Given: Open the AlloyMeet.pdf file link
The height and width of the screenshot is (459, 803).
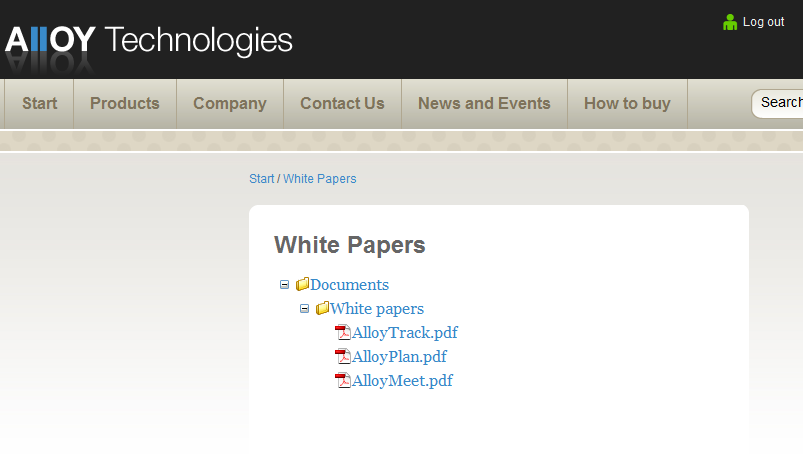Looking at the screenshot, I should coord(402,381).
